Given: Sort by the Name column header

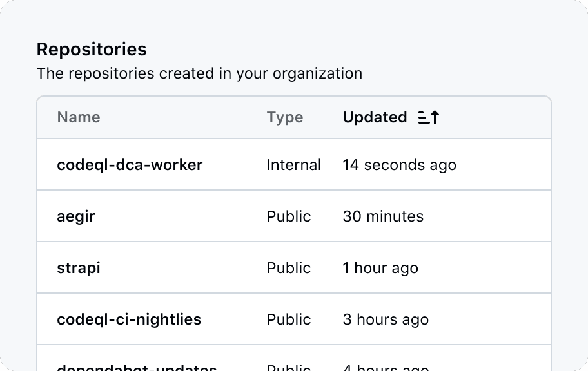Looking at the screenshot, I should (x=79, y=117).
